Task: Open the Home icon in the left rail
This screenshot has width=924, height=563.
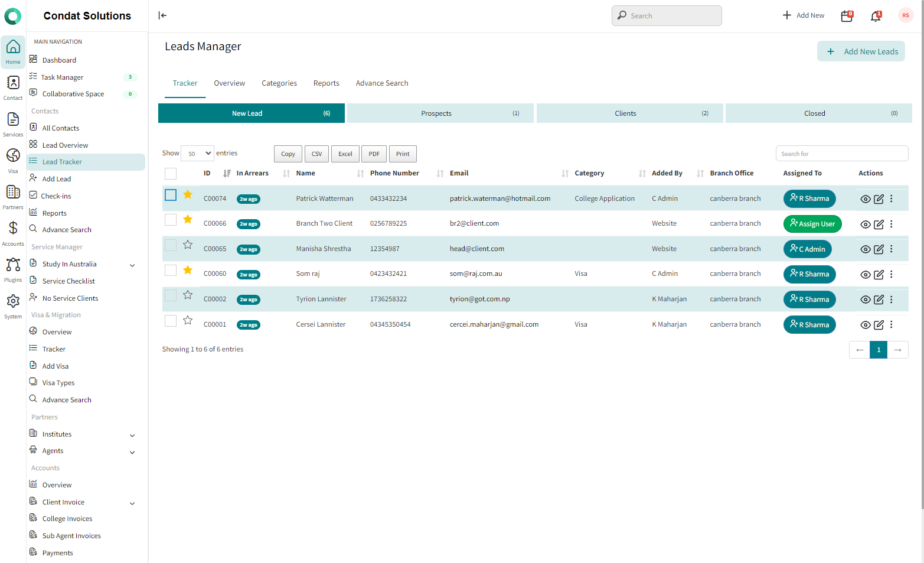Action: [x=13, y=52]
